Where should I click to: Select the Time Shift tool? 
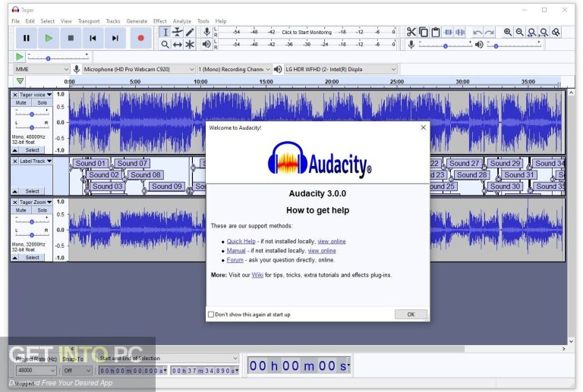178,45
